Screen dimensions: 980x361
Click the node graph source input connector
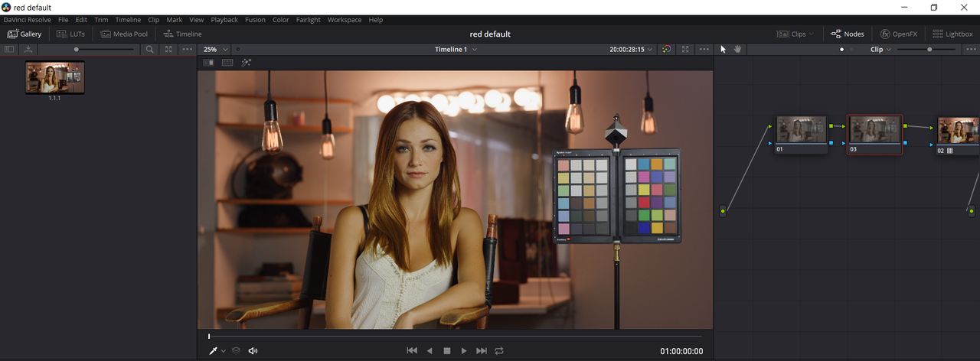723,211
